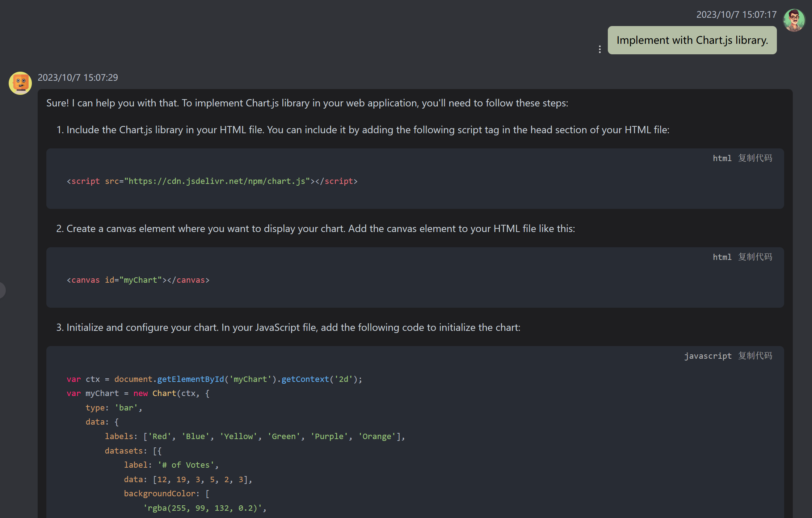Click the javascript language label

[708, 356]
